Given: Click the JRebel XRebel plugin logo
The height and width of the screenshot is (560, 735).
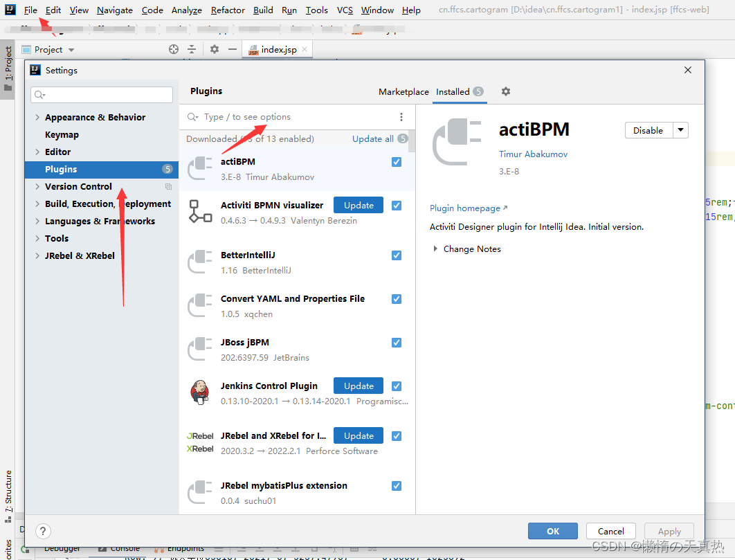Looking at the screenshot, I should pos(200,442).
